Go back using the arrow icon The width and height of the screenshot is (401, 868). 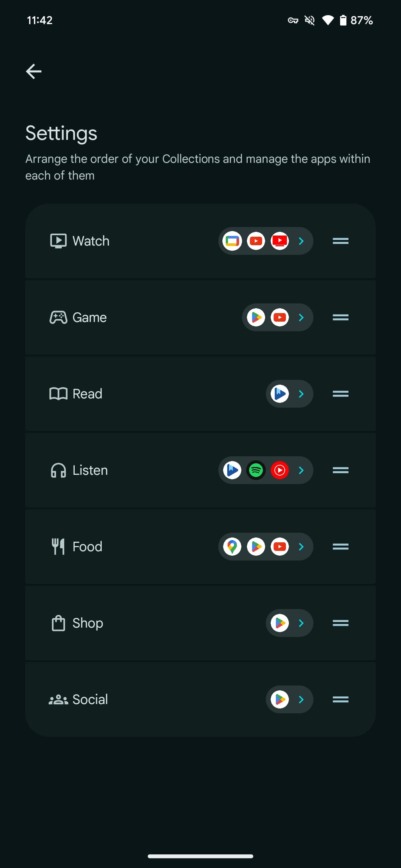[33, 71]
